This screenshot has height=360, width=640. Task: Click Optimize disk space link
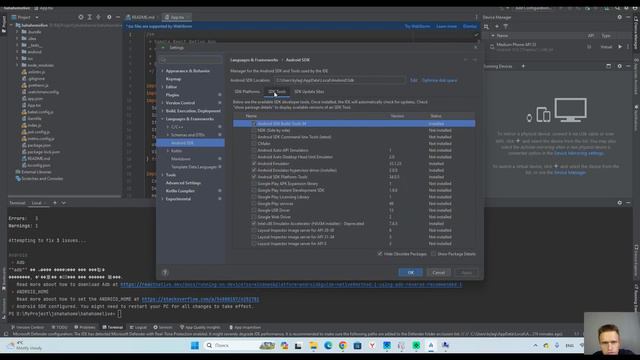click(x=440, y=80)
